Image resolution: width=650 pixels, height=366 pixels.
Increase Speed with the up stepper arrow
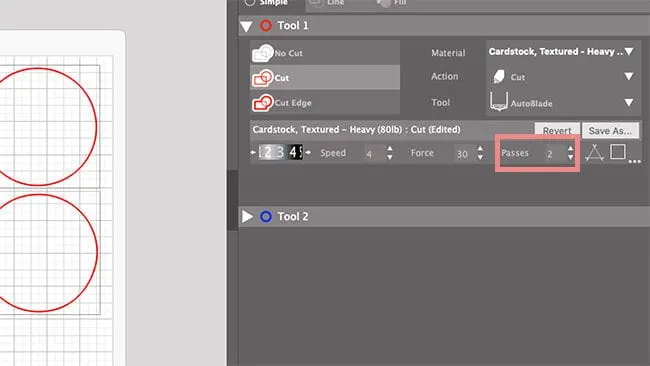pyautogui.click(x=390, y=148)
